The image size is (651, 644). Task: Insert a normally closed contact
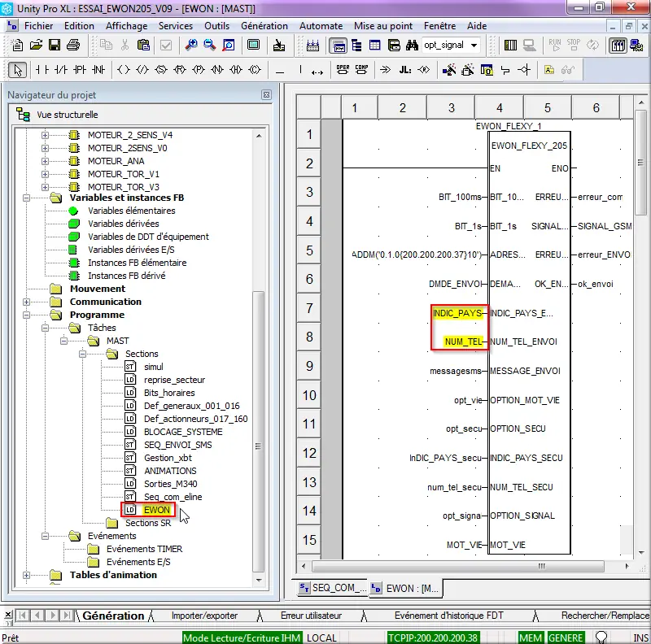(x=60, y=70)
